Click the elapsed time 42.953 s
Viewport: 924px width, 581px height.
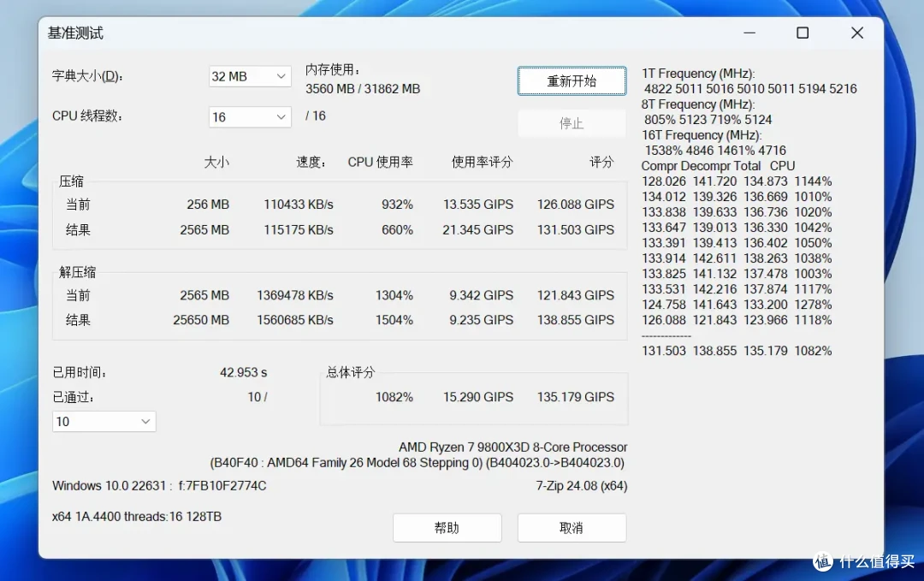click(243, 372)
